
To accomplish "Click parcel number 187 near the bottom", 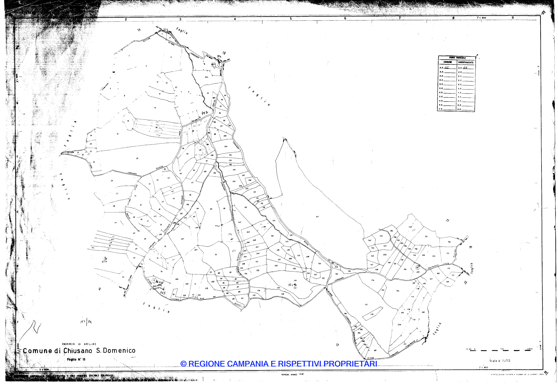I will click(x=375, y=350).
